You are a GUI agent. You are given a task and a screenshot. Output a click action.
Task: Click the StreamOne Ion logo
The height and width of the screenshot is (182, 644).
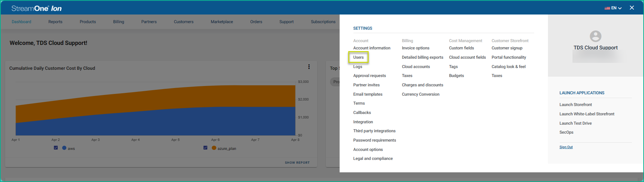coord(36,8)
